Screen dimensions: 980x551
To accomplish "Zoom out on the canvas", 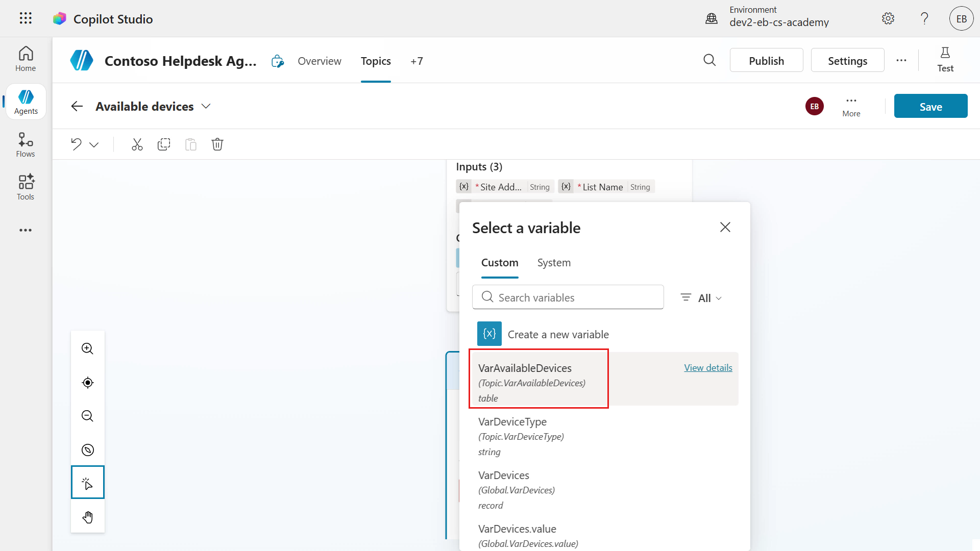I will click(88, 416).
